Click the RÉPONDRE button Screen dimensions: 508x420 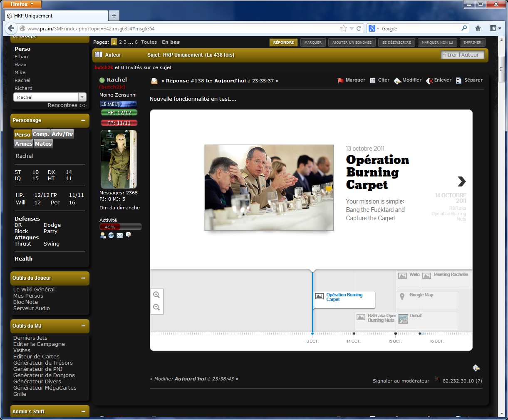(x=283, y=42)
